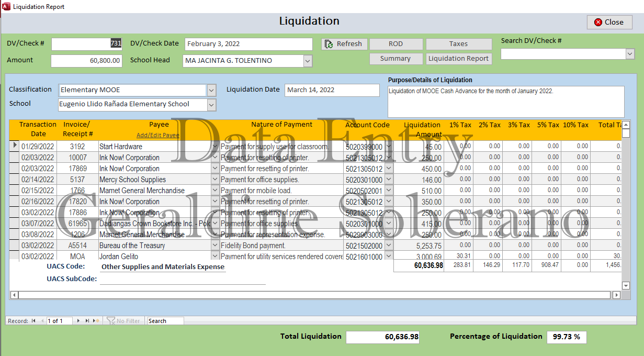Click the 5% tax total 908.47
This screenshot has height=356, width=644.
pyautogui.click(x=546, y=265)
